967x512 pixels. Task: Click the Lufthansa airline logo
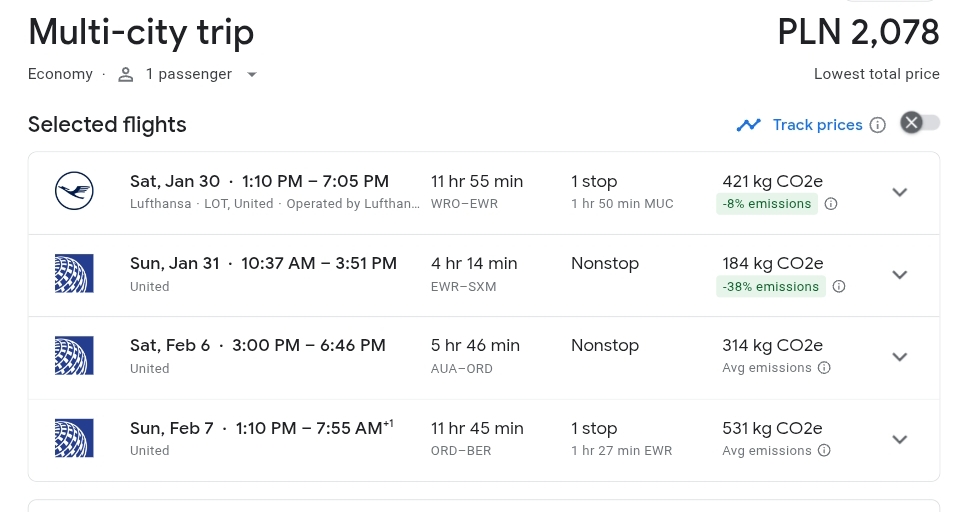74,191
